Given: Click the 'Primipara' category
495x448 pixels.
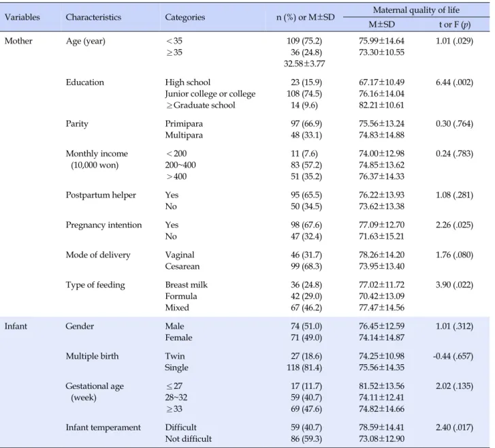Looking at the screenshot, I should coord(184,124).
